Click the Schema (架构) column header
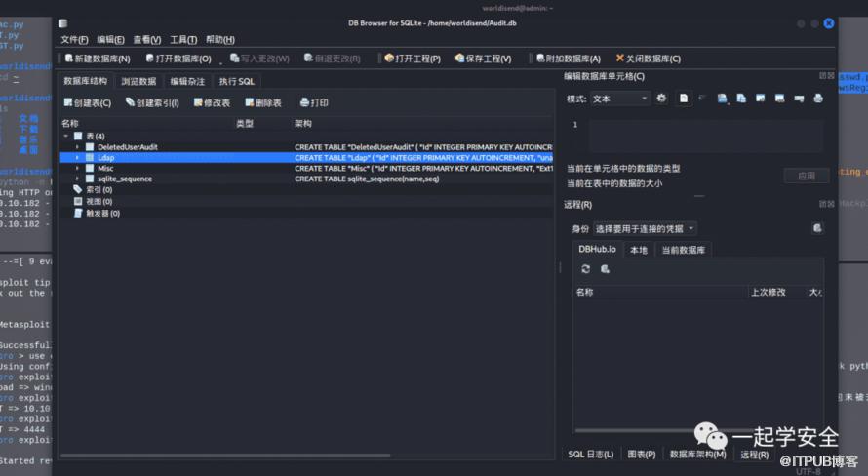The image size is (868, 476). tap(303, 124)
